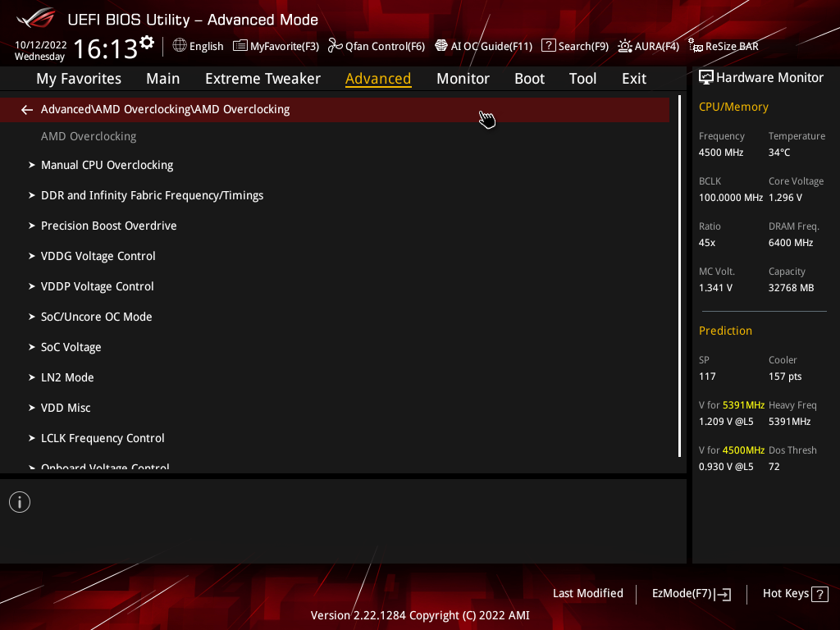Expand Precision Boost Overdrive arrow

coord(32,226)
